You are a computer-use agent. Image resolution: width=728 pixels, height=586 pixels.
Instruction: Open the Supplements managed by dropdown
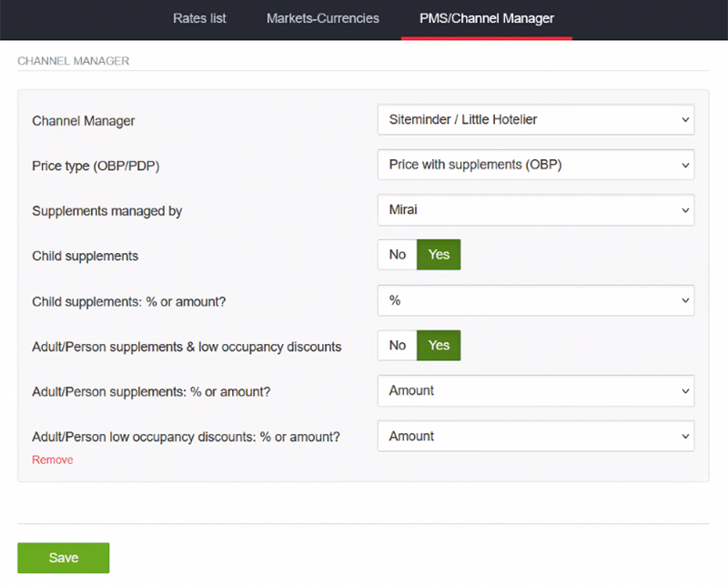pos(535,210)
